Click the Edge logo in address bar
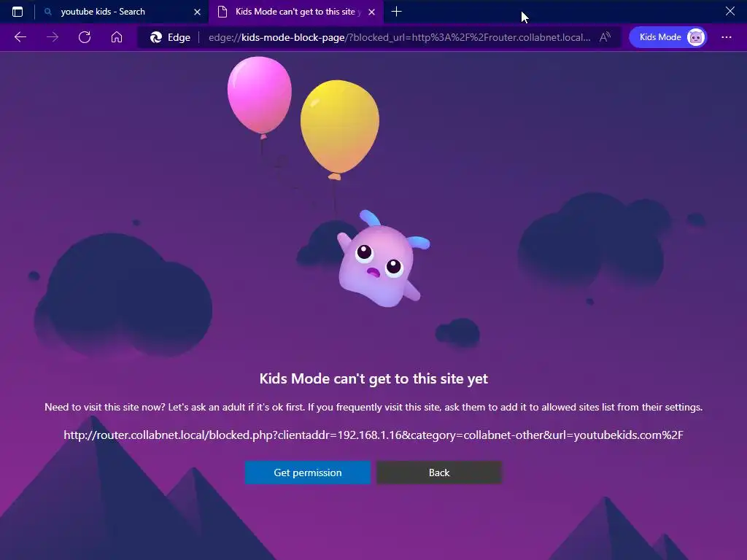The width and height of the screenshot is (747, 560). point(156,37)
